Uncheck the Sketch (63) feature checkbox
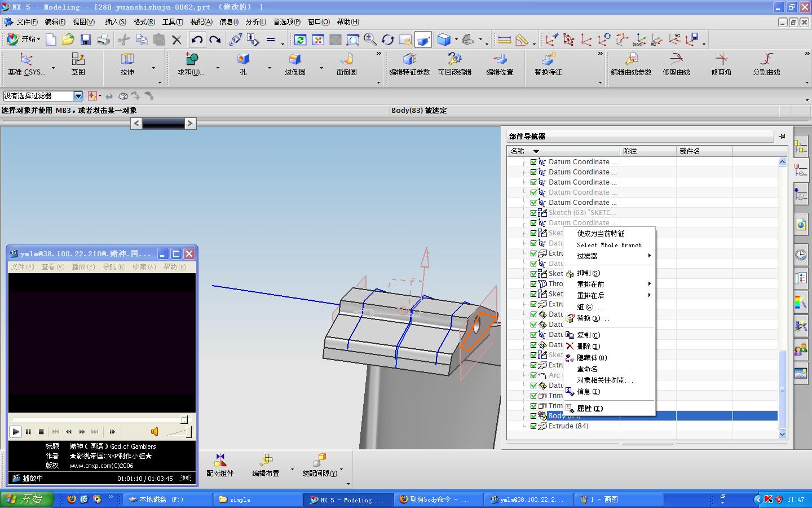This screenshot has height=508, width=812. point(533,213)
